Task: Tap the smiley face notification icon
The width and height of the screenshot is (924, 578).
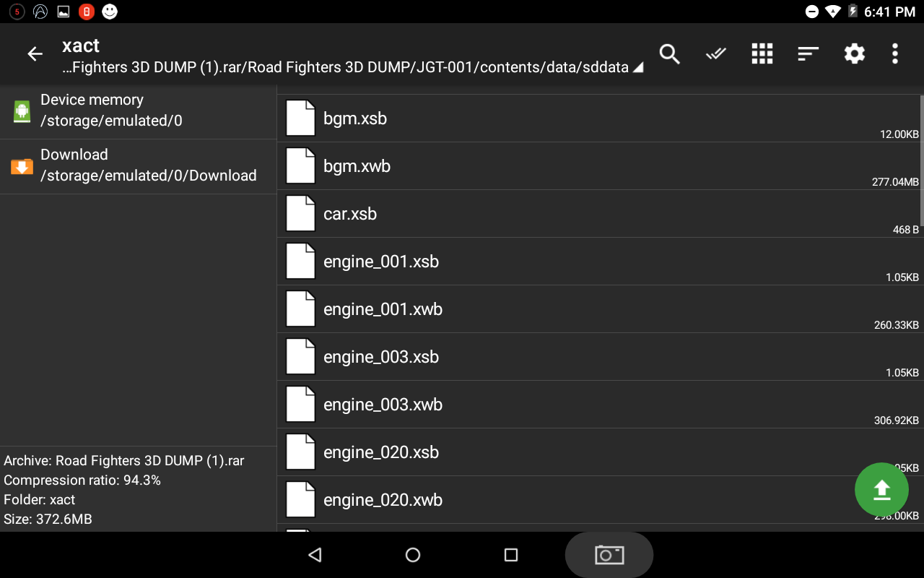Action: [110, 12]
